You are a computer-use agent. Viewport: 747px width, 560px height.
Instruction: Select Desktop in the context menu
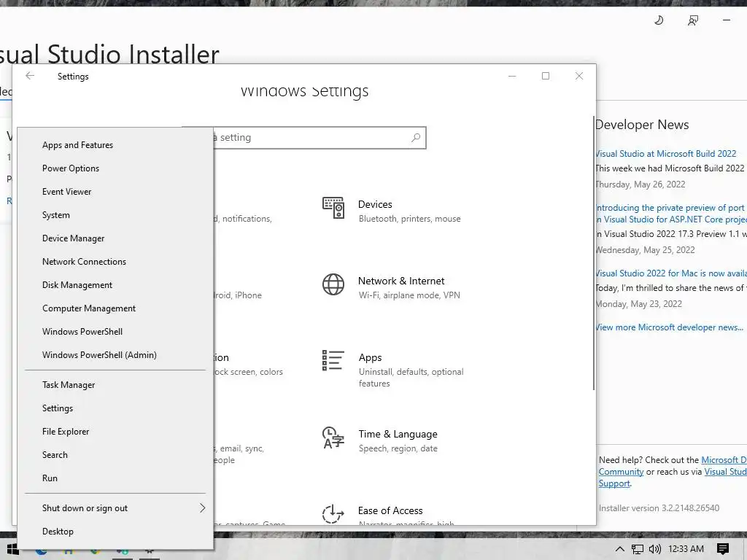coord(115,532)
